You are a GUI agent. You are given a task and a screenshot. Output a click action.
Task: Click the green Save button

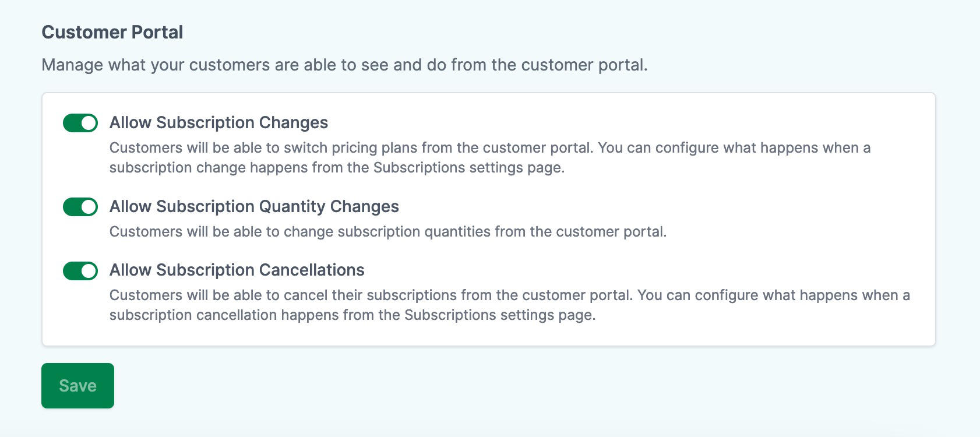click(x=77, y=386)
